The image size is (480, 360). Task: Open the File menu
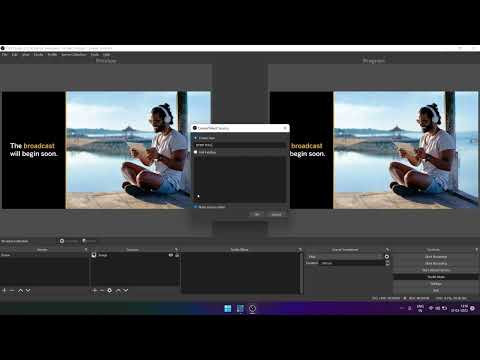pos(5,55)
